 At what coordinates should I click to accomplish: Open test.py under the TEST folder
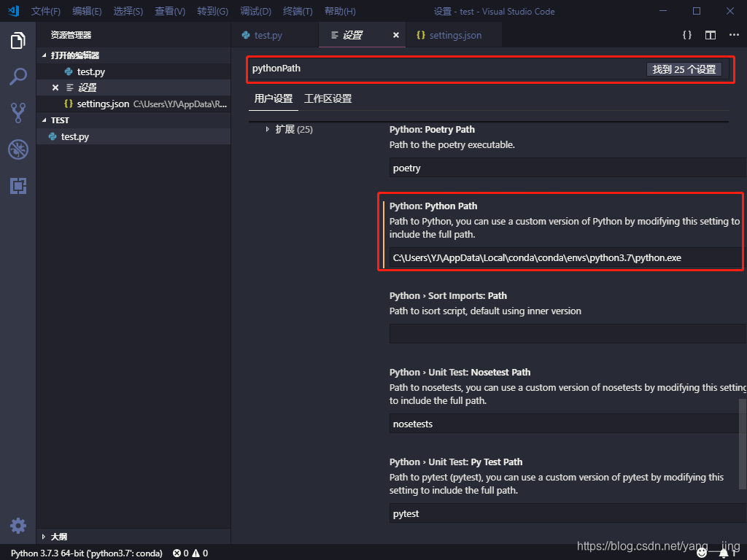(133, 136)
